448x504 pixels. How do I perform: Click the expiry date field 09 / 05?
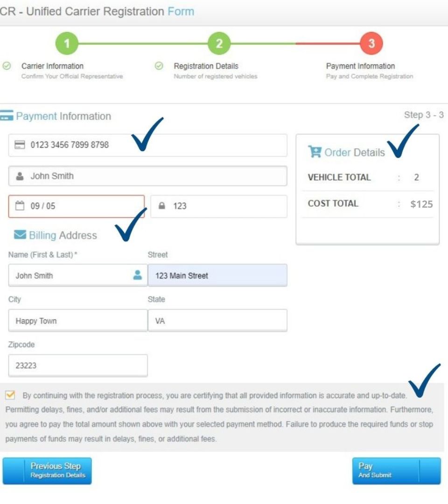tap(77, 206)
